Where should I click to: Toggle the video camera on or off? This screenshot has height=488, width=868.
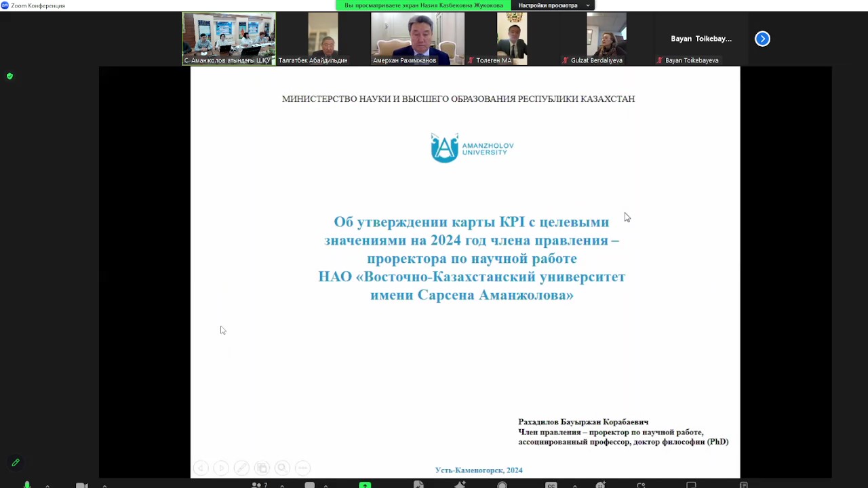pos(81,485)
